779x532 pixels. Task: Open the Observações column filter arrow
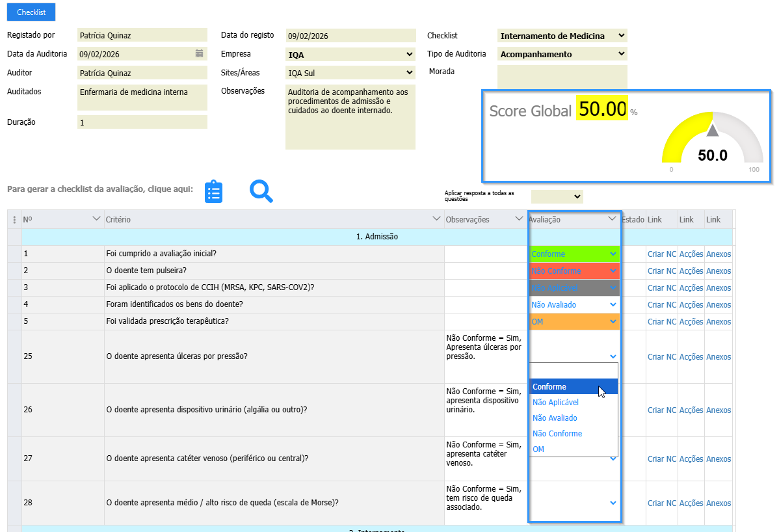click(x=519, y=219)
